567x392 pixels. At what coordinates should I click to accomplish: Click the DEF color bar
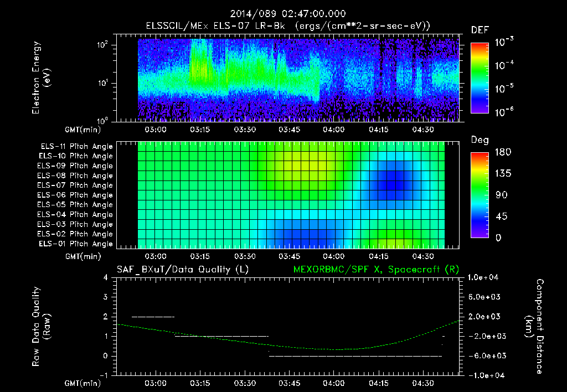click(480, 78)
